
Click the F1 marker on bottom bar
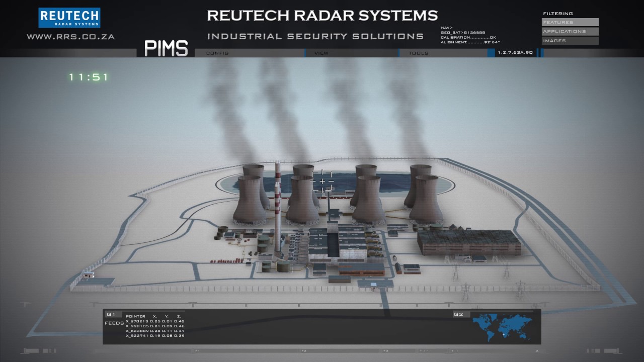click(197, 350)
